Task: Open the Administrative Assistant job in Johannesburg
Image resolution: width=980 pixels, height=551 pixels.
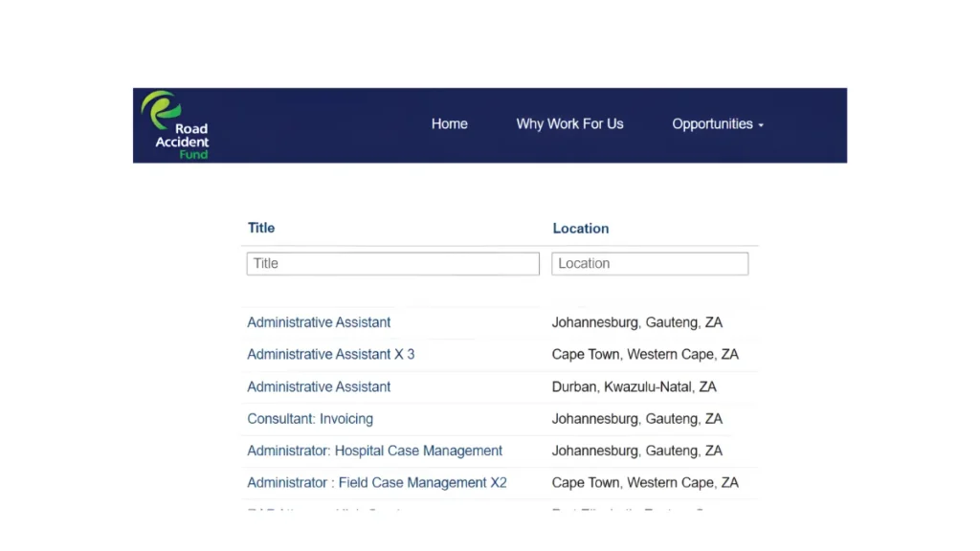Action: point(319,322)
